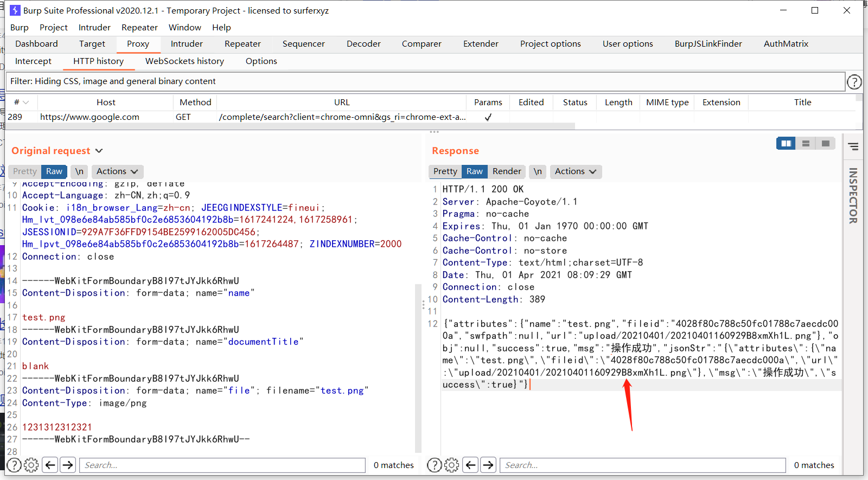Switch response view to Pretty
The width and height of the screenshot is (868, 480).
[445, 171]
